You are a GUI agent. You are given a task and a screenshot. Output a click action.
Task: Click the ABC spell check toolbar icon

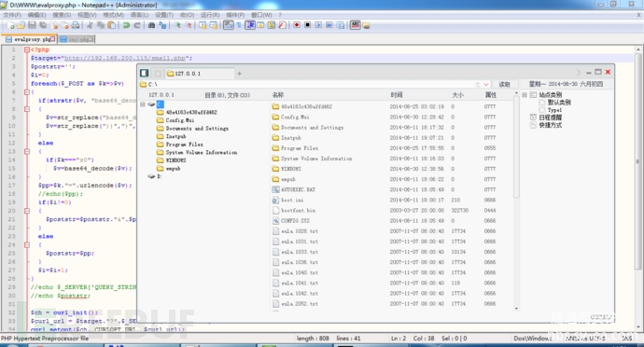click(x=356, y=25)
